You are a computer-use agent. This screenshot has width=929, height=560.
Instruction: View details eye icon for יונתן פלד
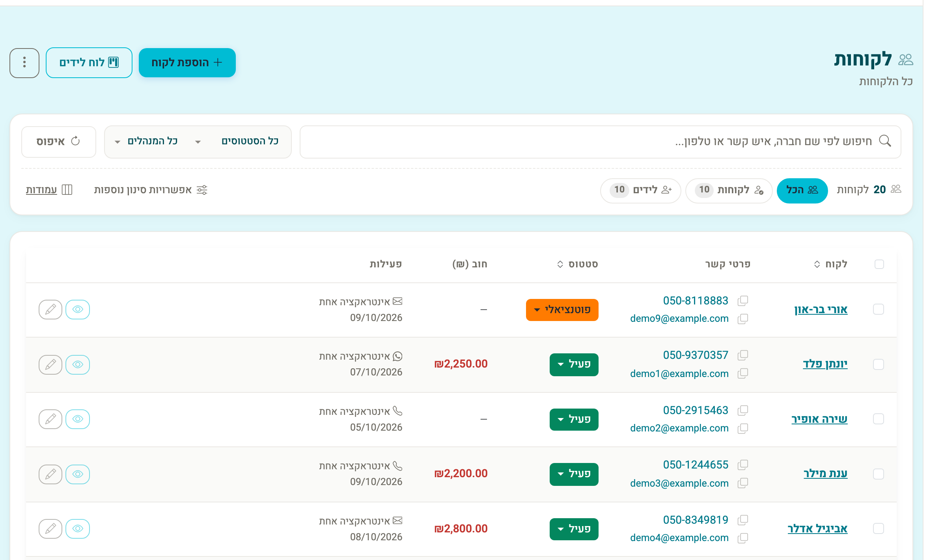(x=78, y=364)
